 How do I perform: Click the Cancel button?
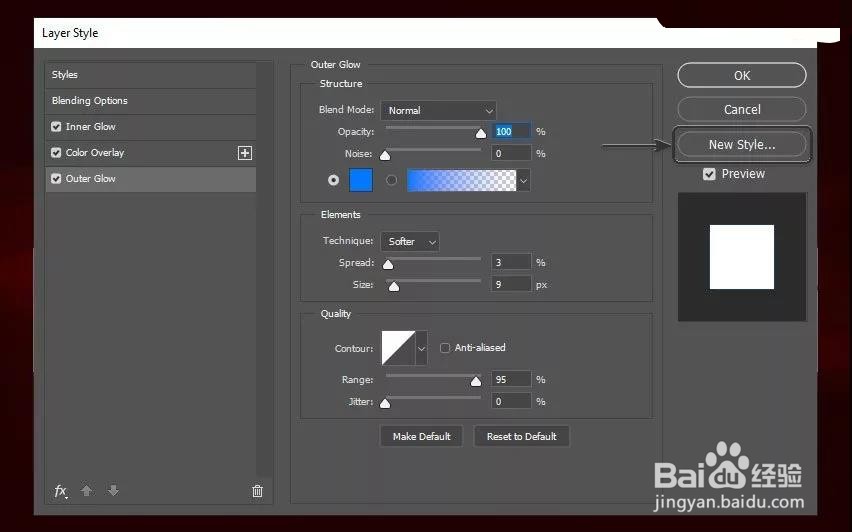[x=742, y=110]
